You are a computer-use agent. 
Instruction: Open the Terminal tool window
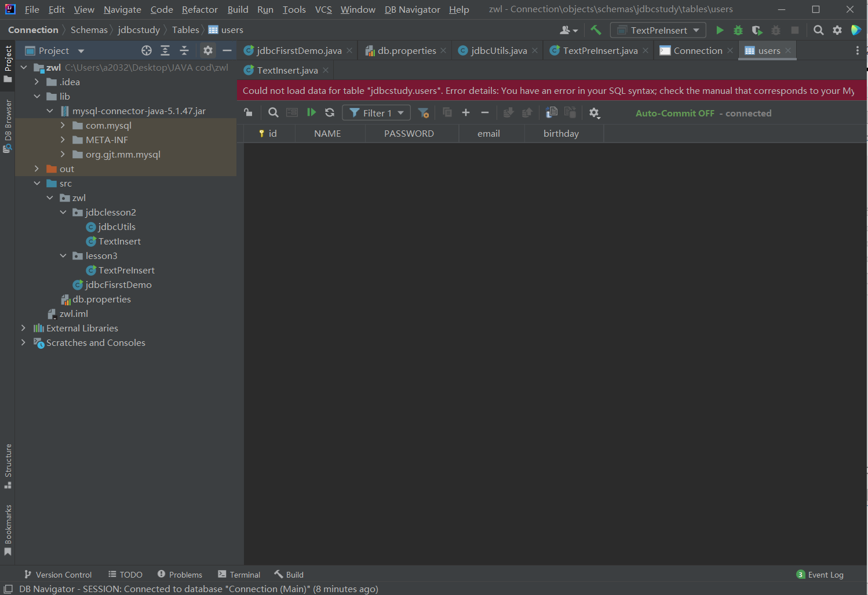(x=239, y=574)
